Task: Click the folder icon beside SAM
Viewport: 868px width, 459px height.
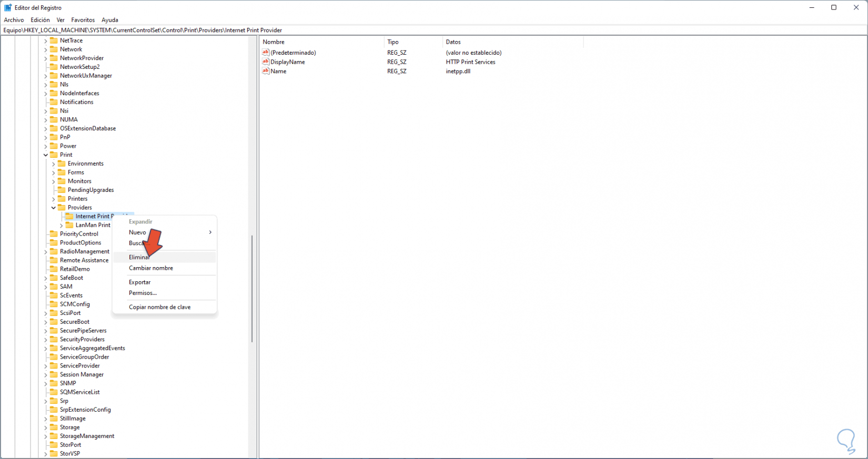Action: (x=54, y=287)
